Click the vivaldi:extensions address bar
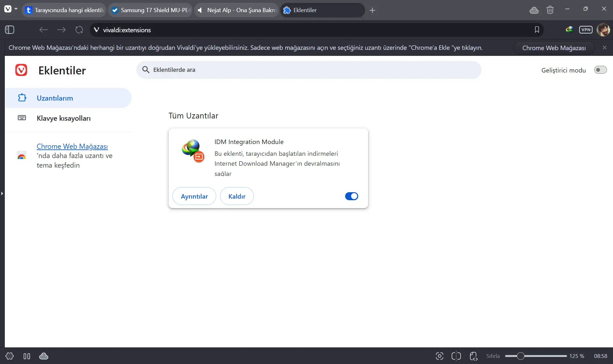This screenshot has height=364, width=613. pyautogui.click(x=316, y=30)
